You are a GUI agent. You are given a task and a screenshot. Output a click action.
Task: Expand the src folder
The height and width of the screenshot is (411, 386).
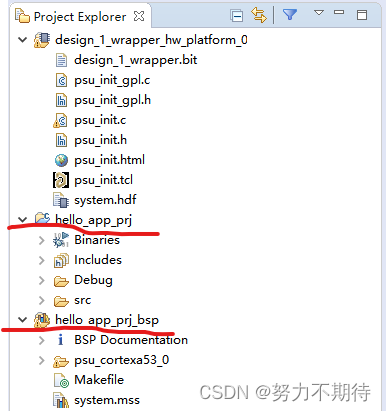point(42,300)
